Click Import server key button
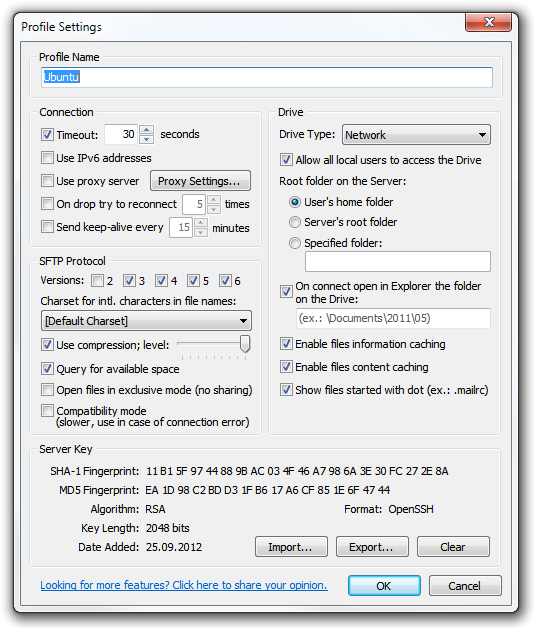This screenshot has height=628, width=534. [291, 547]
